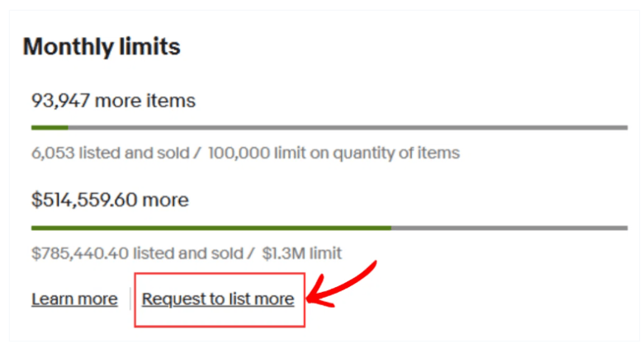This screenshot has width=644, height=344.
Task: Click the "Request to list more" link
Action: click(x=218, y=299)
